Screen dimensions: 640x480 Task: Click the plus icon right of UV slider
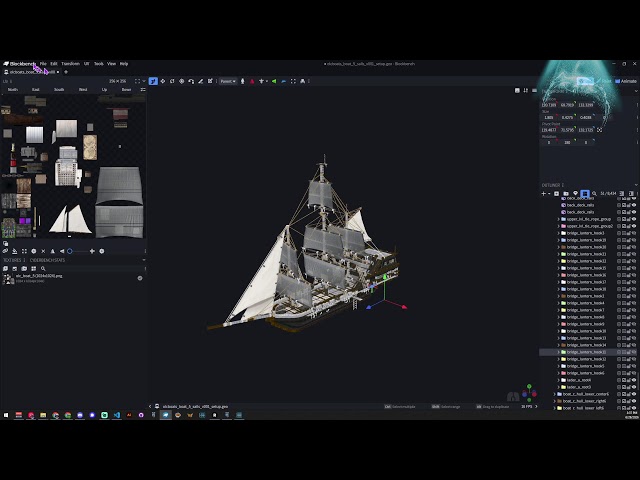point(92,251)
